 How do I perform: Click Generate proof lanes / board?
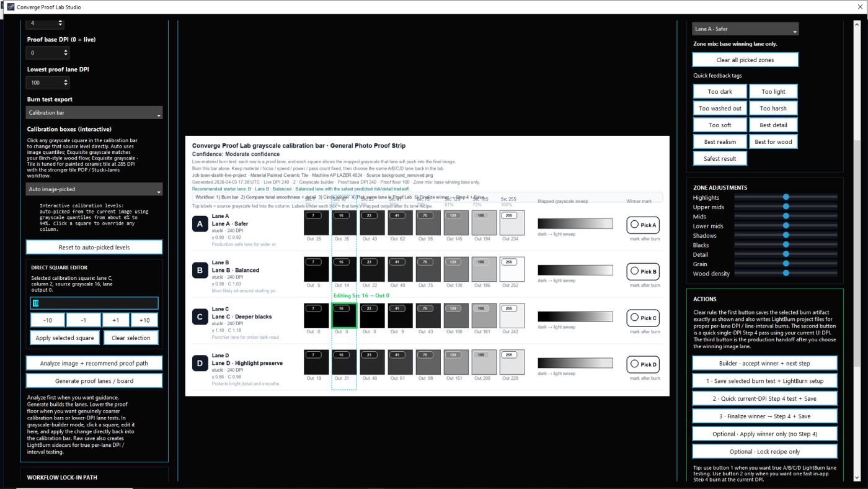(x=94, y=380)
